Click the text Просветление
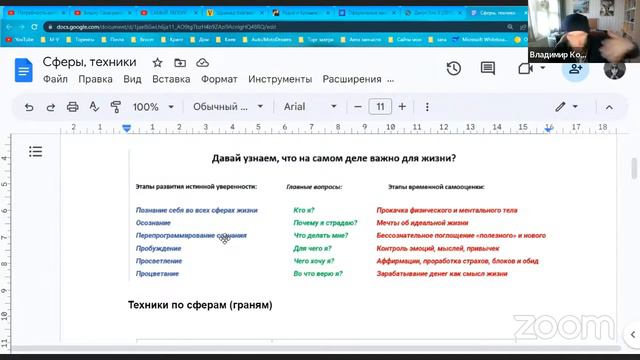The image size is (640, 360). (159, 261)
